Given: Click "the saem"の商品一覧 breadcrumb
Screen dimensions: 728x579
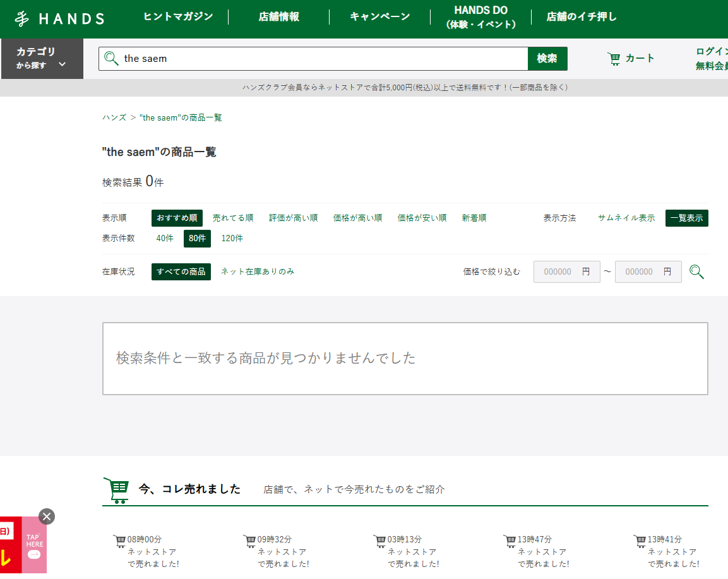Looking at the screenshot, I should point(181,117).
